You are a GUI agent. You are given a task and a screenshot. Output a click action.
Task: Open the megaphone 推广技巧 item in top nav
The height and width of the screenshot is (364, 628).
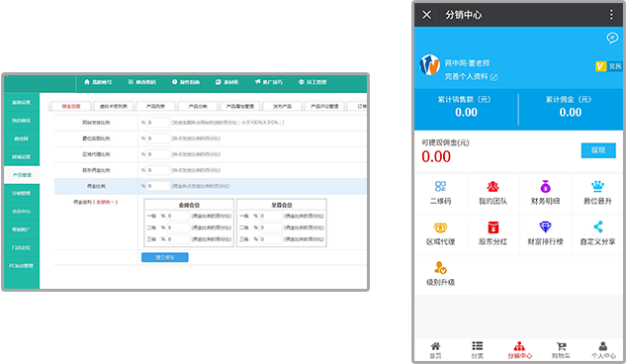pos(269,82)
